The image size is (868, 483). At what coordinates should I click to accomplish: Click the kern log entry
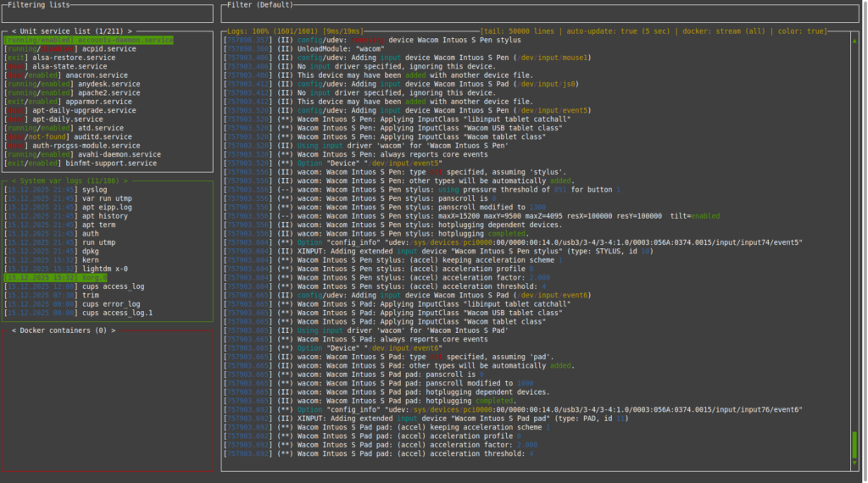point(91,259)
